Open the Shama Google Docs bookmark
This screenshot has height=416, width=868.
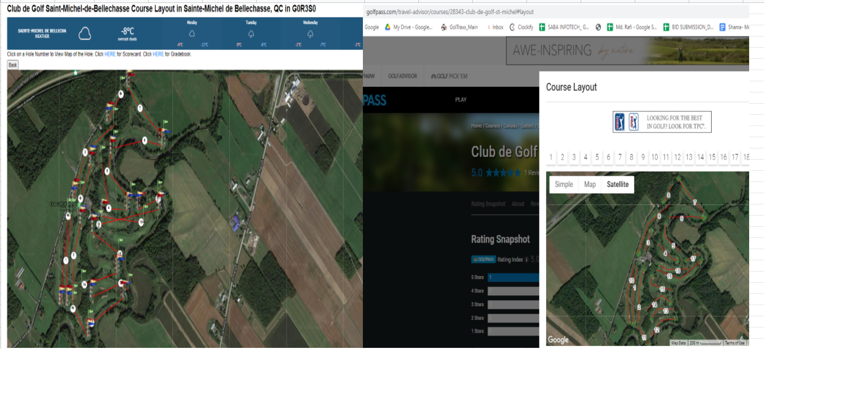(x=735, y=27)
